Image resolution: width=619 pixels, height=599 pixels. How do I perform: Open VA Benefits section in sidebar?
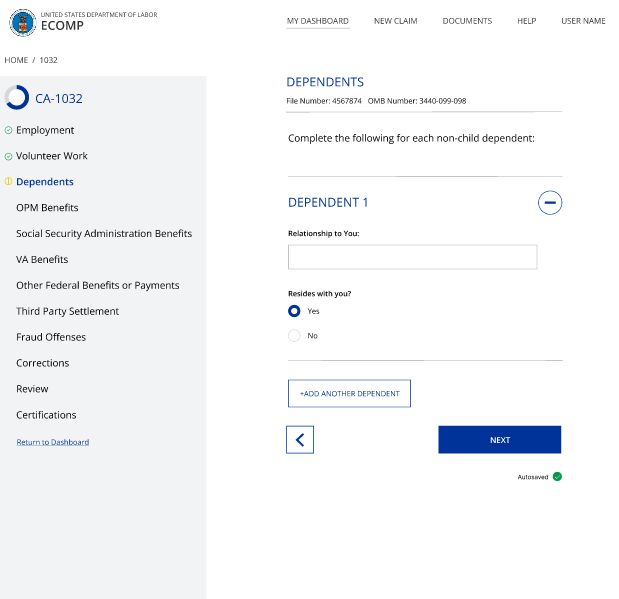42,259
